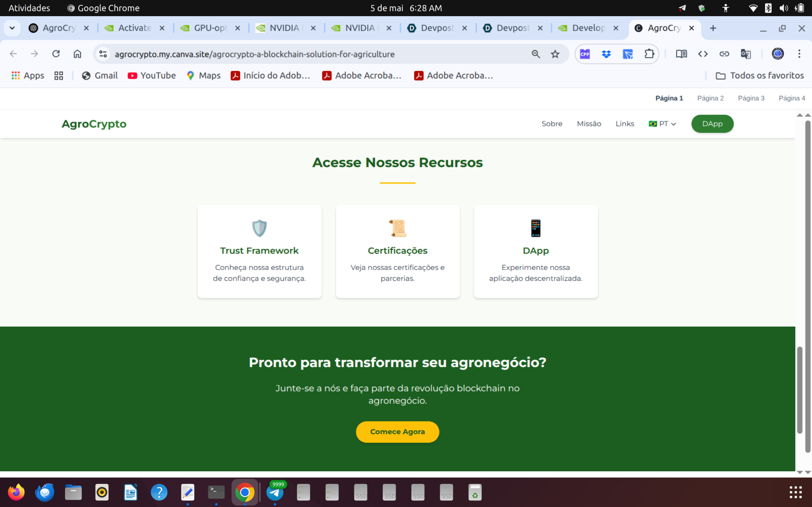Open the tab search dropdown arrow
Screen dimensions: 812x507
[x=12, y=28]
